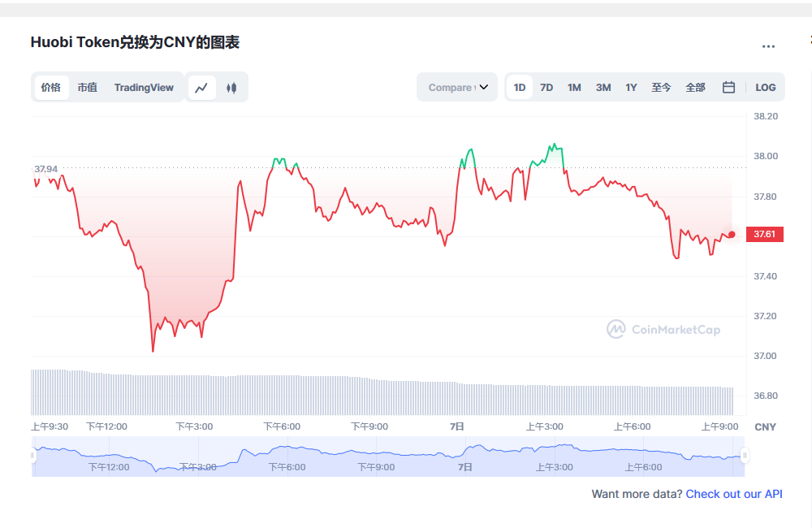Toggle the LOG scale
Image resolution: width=812 pixels, height=528 pixels.
click(766, 87)
